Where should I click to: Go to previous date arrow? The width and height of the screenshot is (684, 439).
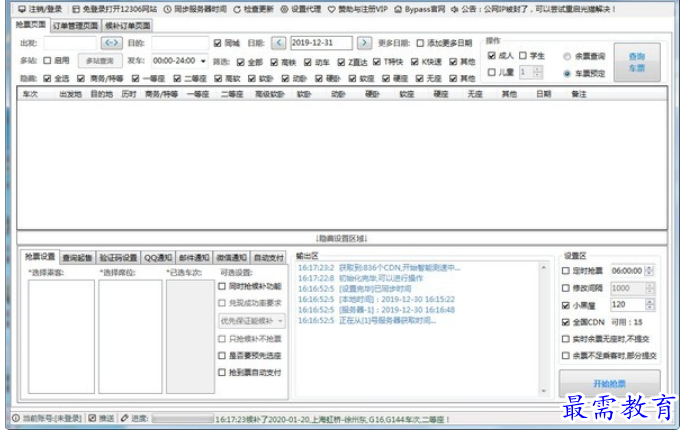click(278, 43)
